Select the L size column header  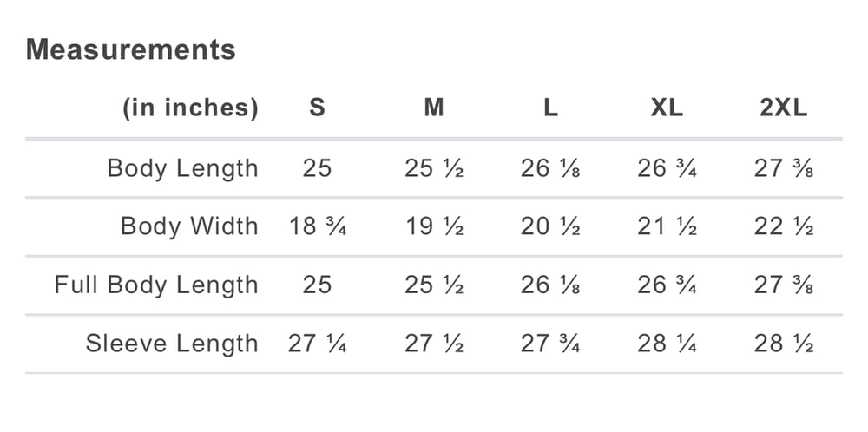click(550, 108)
